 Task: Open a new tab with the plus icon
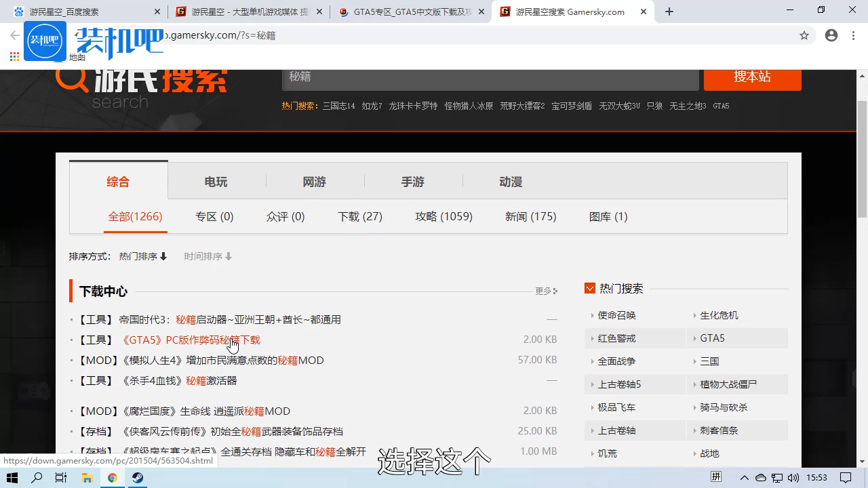click(669, 11)
